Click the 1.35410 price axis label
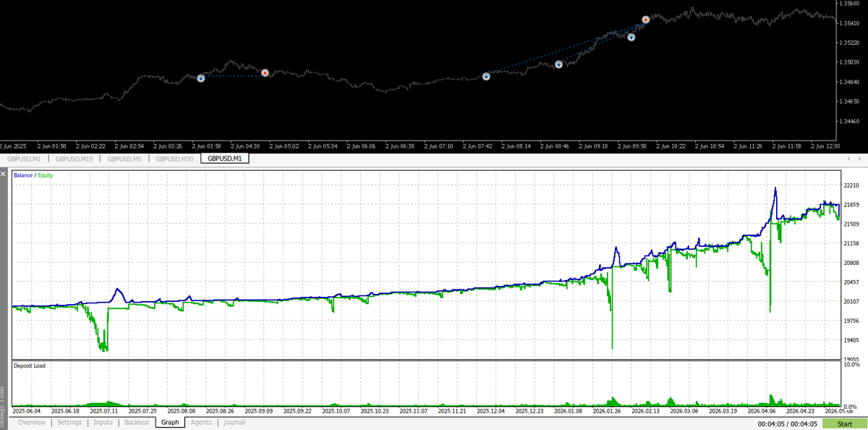The height and width of the screenshot is (430, 868). 848,23
